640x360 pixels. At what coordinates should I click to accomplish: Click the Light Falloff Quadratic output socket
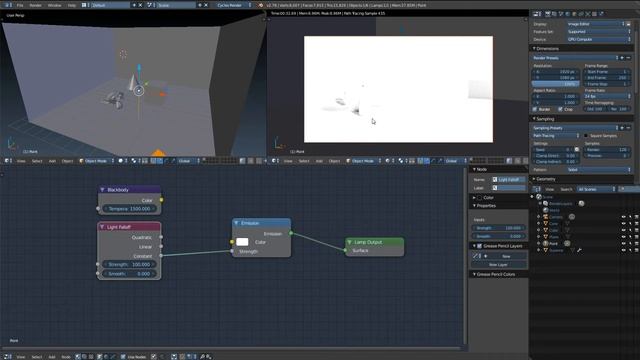[x=161, y=237]
